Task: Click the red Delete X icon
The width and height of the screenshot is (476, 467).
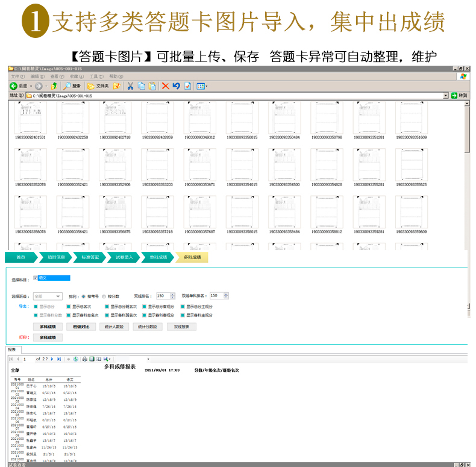Action: click(x=165, y=86)
